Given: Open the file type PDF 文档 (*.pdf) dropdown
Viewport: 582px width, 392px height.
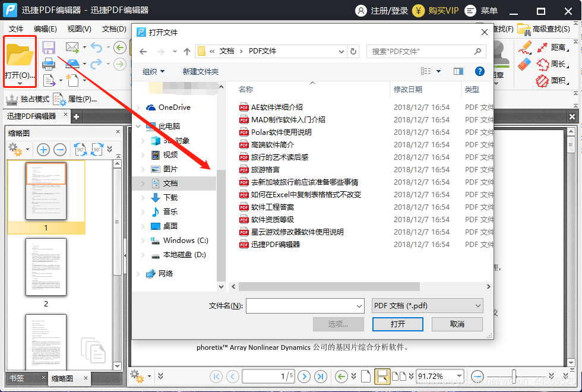Looking at the screenshot, I should 427,306.
